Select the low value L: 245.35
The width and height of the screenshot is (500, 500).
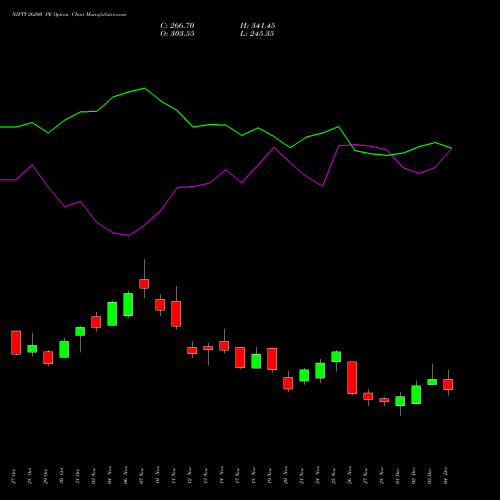[x=257, y=34]
